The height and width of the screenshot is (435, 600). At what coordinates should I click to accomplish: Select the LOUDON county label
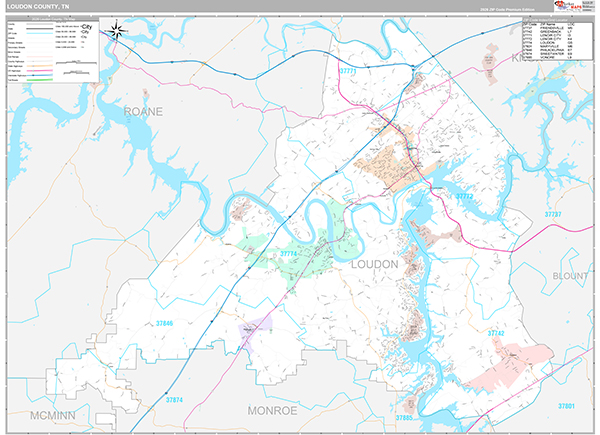(x=375, y=264)
